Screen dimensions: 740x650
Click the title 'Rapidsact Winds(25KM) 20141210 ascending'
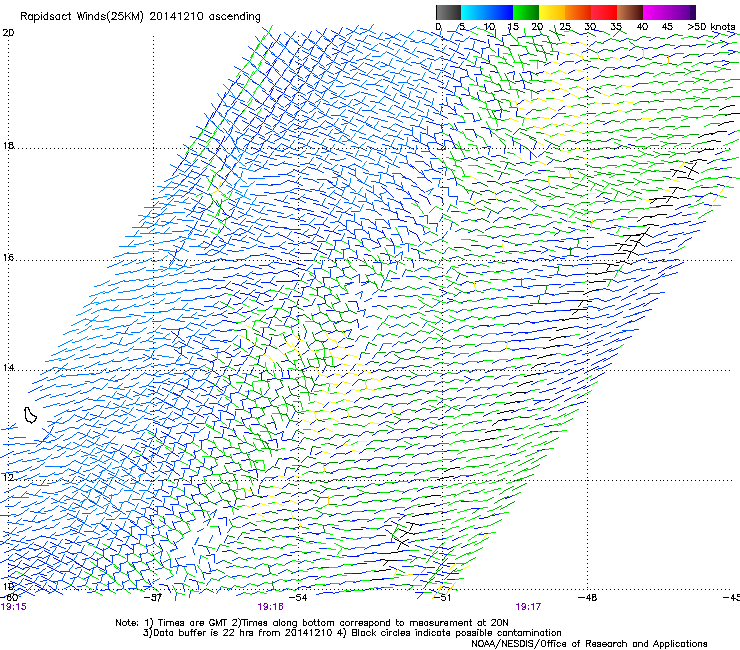click(140, 17)
